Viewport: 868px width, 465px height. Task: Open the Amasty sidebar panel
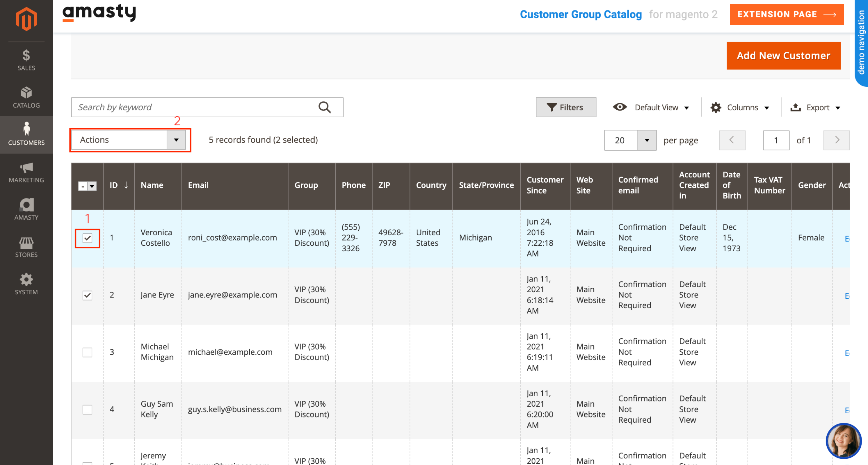26,209
